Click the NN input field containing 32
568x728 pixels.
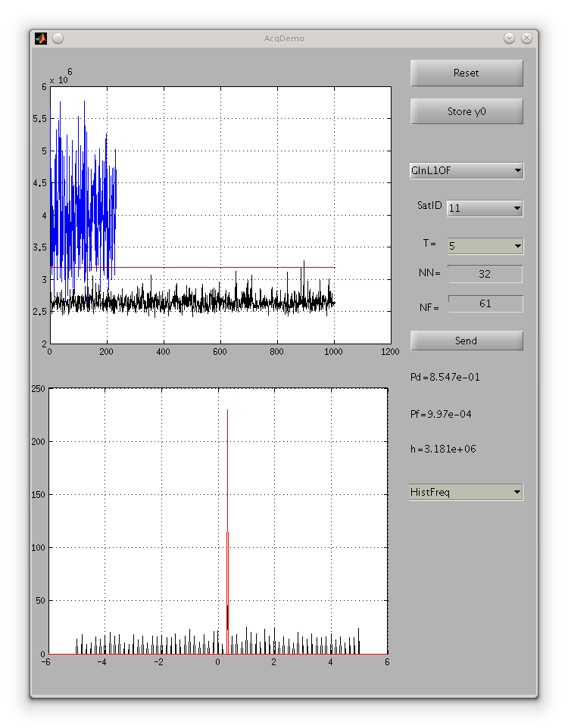[x=485, y=274]
